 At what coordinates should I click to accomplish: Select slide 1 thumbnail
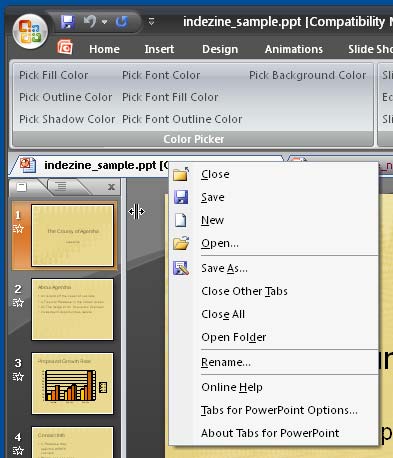click(72, 235)
